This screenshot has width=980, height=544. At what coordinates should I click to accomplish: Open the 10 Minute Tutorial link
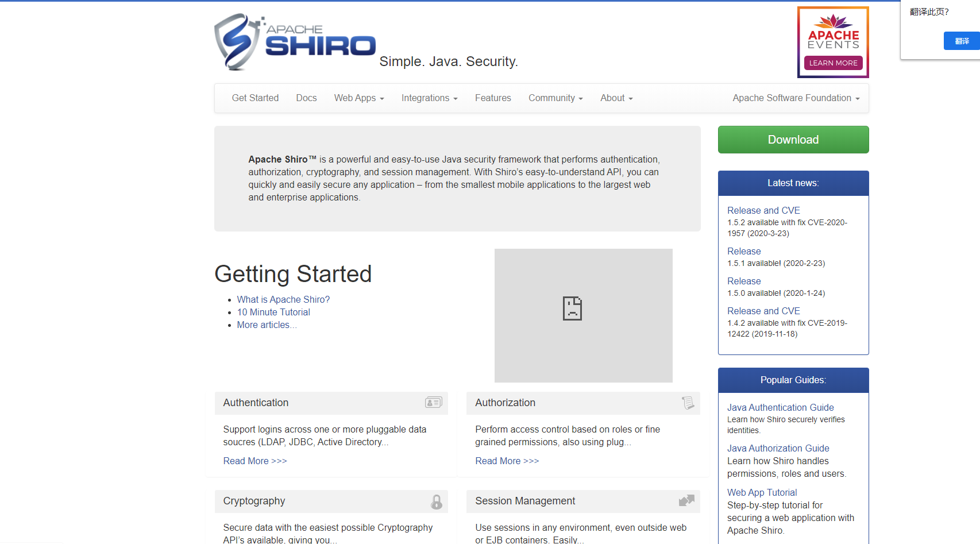[x=273, y=312]
